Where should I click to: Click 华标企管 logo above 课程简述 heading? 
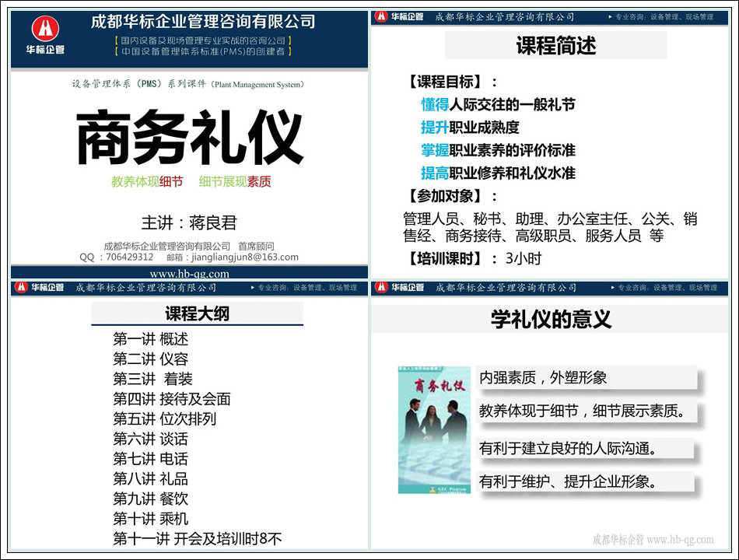point(401,16)
